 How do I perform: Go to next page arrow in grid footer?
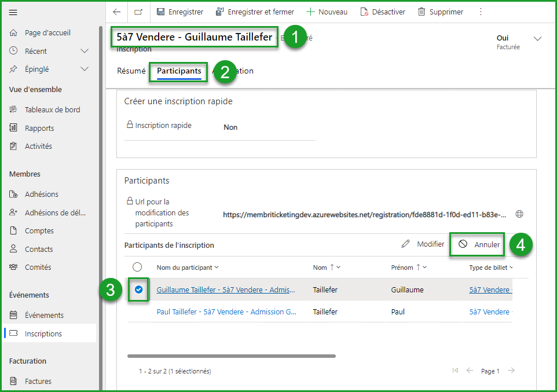[x=511, y=371]
